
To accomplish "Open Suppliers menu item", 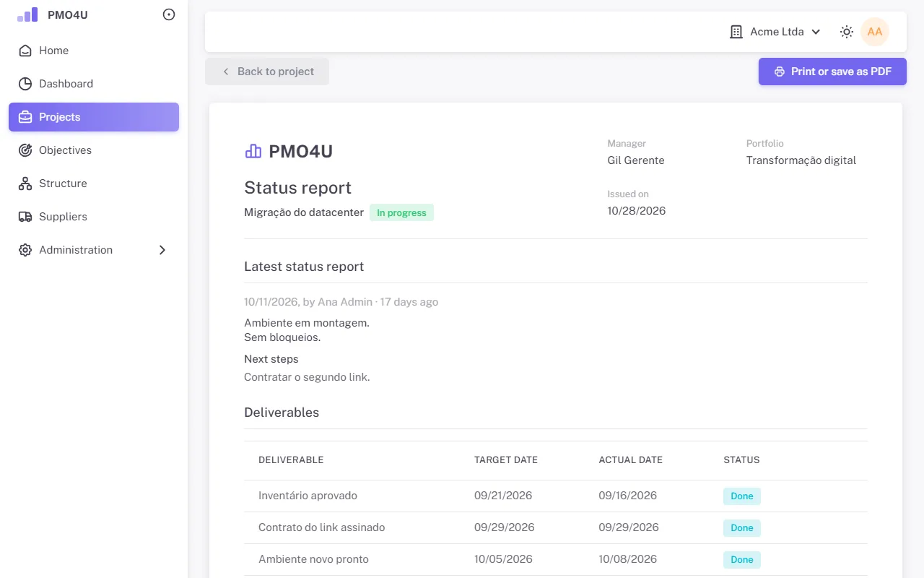I will (94, 217).
